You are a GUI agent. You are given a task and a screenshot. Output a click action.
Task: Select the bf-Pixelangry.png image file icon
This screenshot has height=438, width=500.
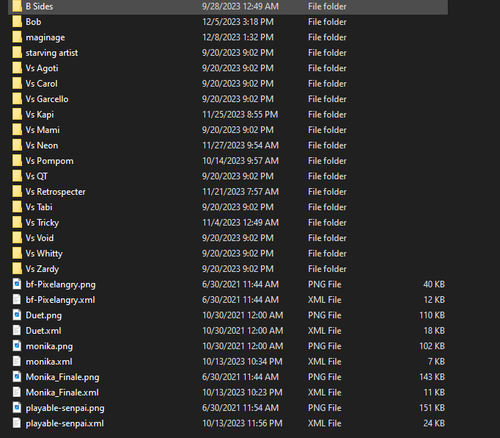pyautogui.click(x=17, y=284)
